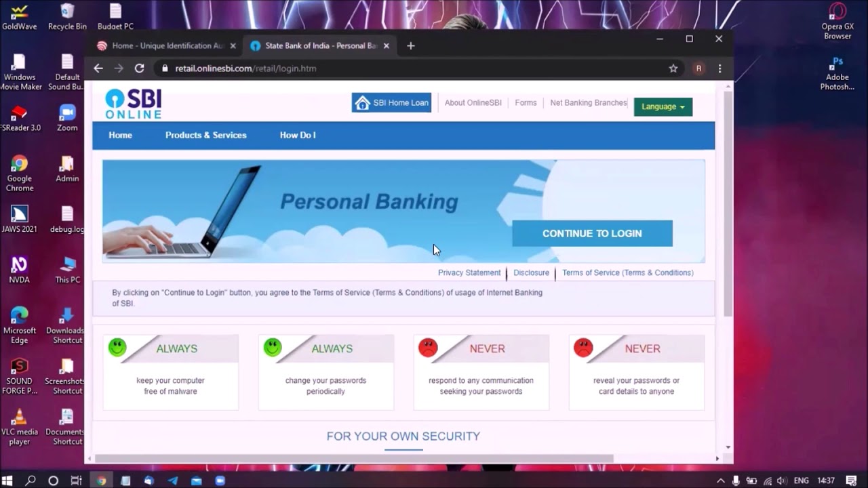Open This PC desktop icon
Screen dimensions: 868x488
[67, 270]
